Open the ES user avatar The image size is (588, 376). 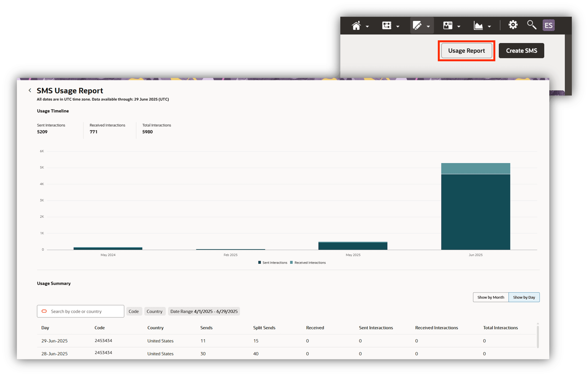[x=548, y=25]
